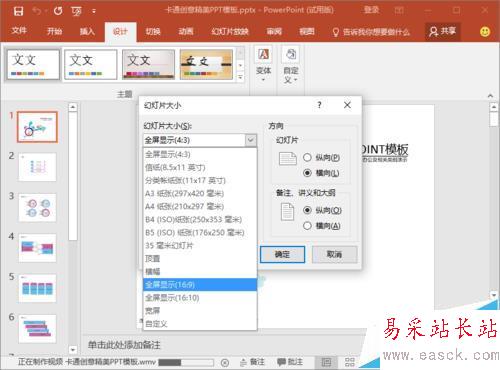Open the Customize Quick Access Toolbar arrow
The height and width of the screenshot is (370, 500).
(x=94, y=12)
